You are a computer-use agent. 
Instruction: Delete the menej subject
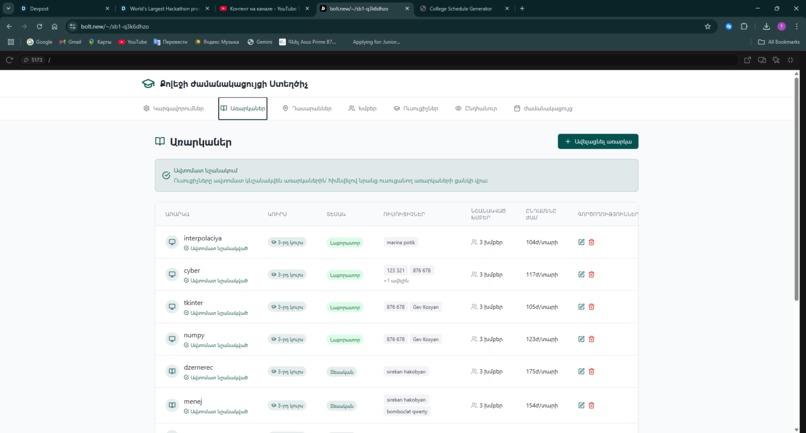click(591, 405)
